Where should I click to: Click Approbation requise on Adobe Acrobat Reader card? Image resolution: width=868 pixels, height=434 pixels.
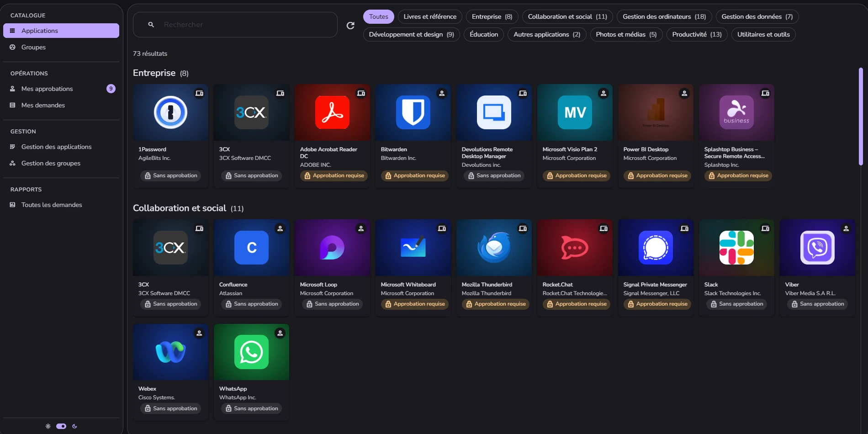click(334, 175)
